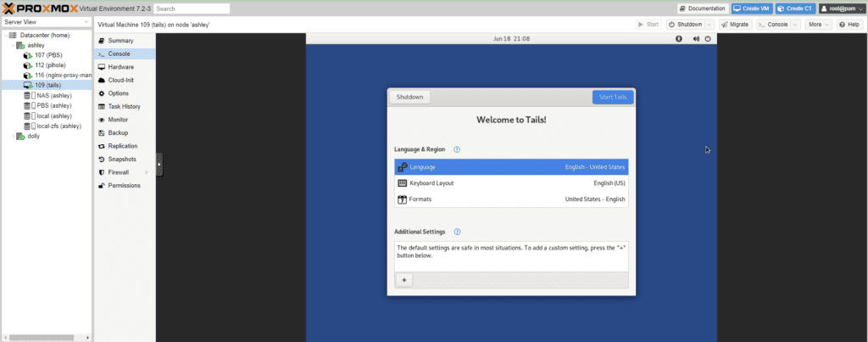
Task: Open the Task History tab
Action: (125, 106)
